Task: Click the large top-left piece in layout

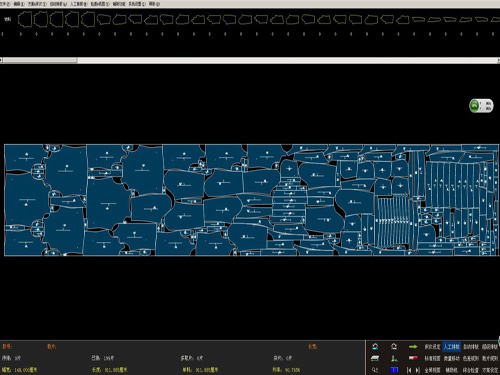Action: pos(25,158)
